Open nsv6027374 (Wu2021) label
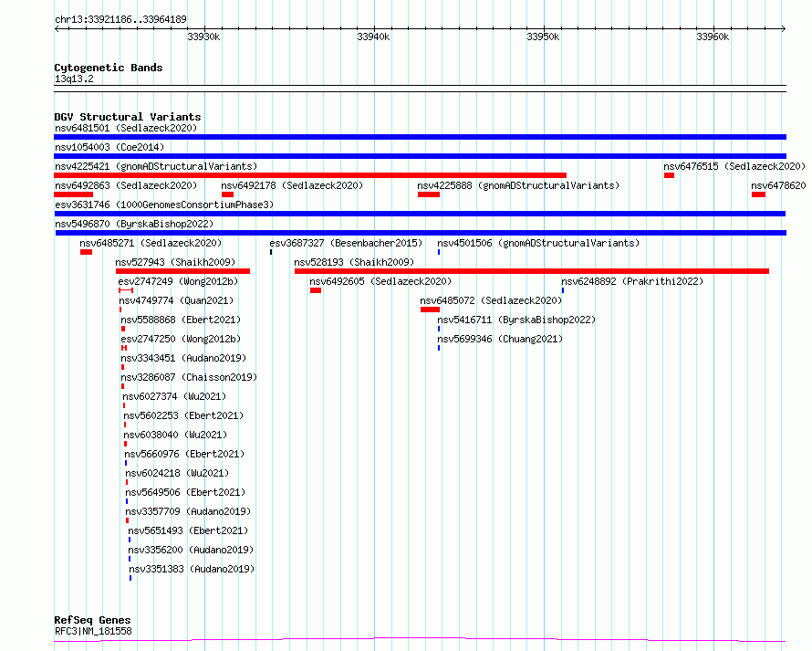This screenshot has height=651, width=812. point(174,396)
